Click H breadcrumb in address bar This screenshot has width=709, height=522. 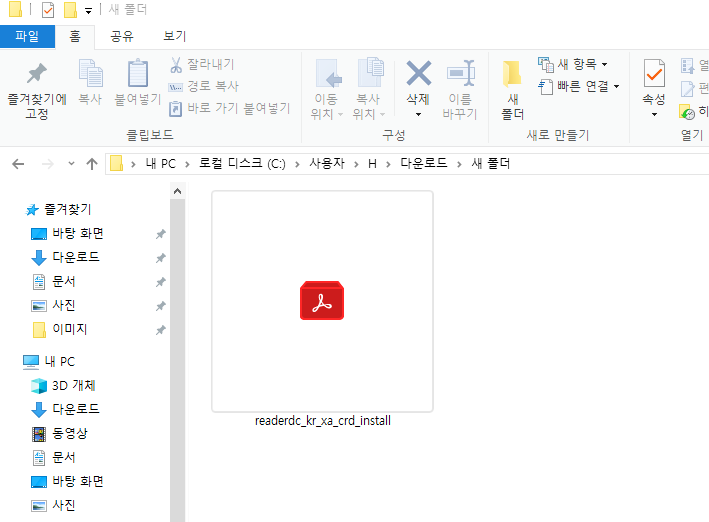tap(372, 164)
